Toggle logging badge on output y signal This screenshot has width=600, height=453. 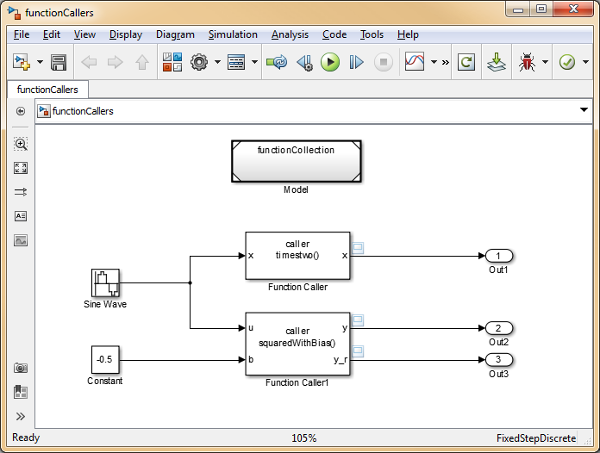(x=357, y=320)
